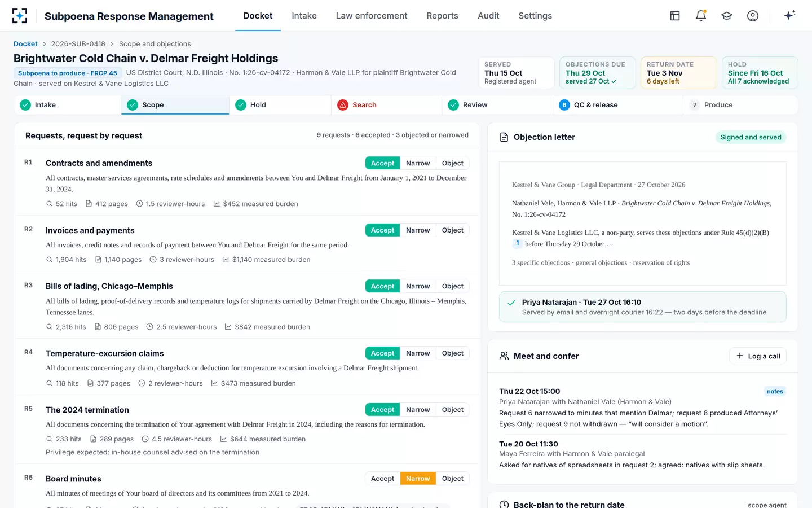Viewport: 812px width, 508px height.
Task: Set R4 Temperature-excursion claims to Object
Action: coord(453,353)
